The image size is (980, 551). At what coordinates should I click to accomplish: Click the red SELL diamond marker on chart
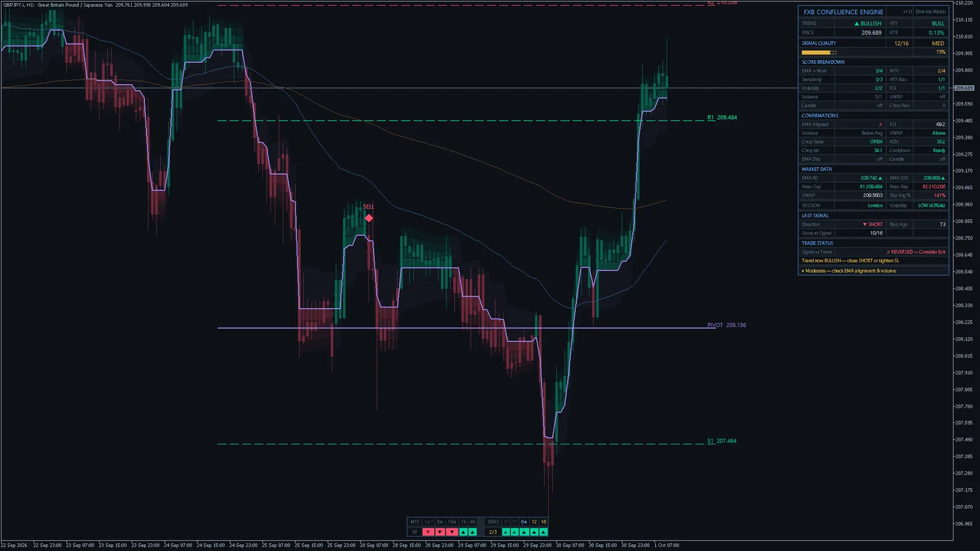369,218
